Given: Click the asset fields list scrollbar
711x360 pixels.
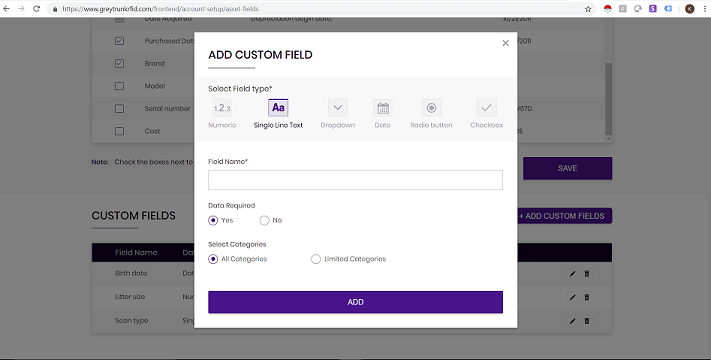Looking at the screenshot, I should 609,99.
